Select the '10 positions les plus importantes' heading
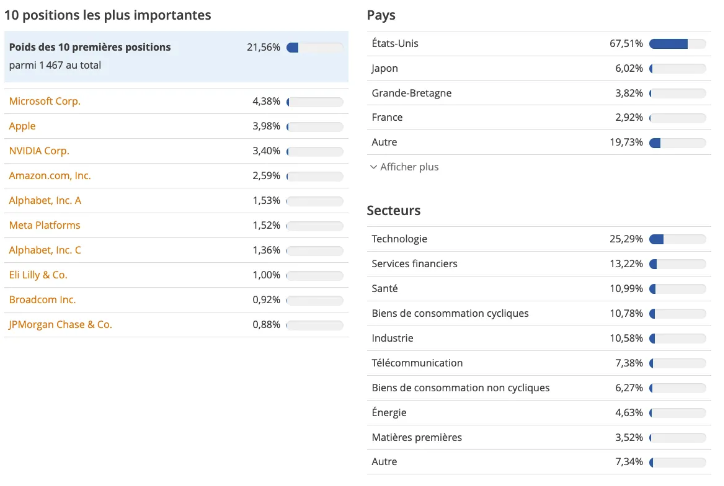This screenshot has width=724, height=486. 108,15
